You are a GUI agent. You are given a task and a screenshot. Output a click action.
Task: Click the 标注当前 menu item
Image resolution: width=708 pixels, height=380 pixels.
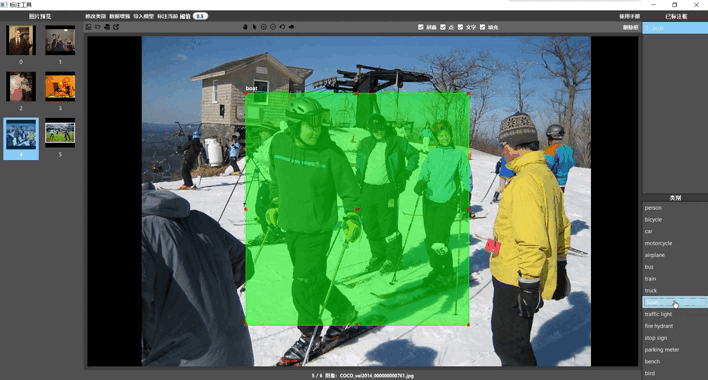(x=168, y=16)
